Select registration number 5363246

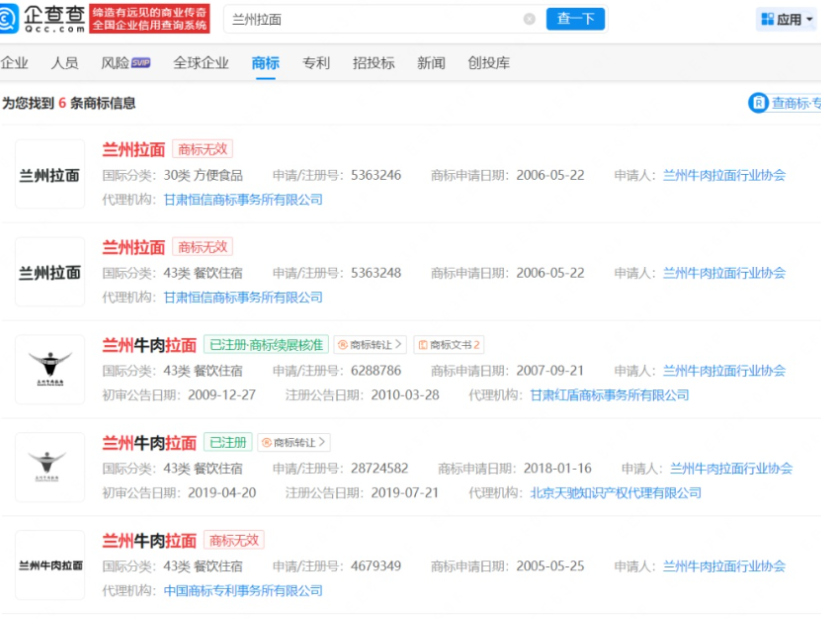click(376, 175)
